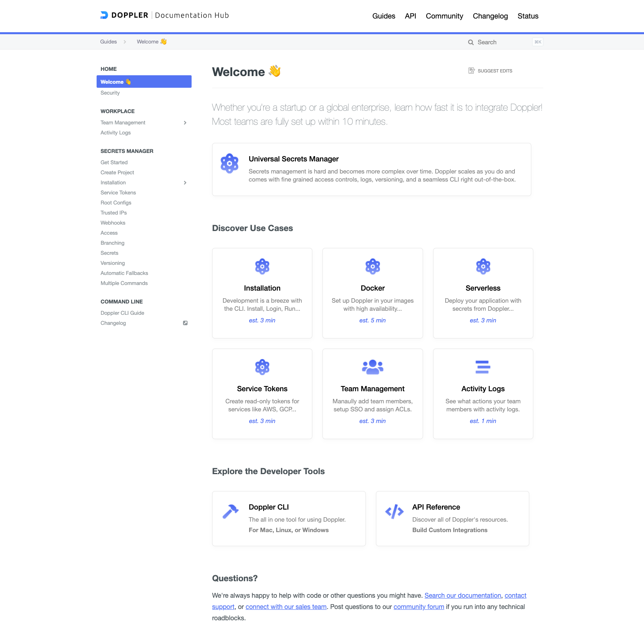The width and height of the screenshot is (644, 644).
Task: Open the Activity Logs sidebar page
Action: coord(116,133)
